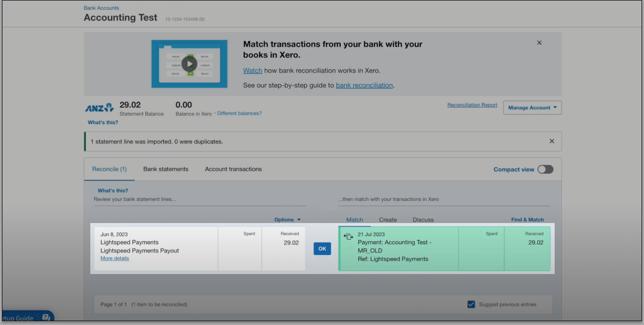644x325 pixels.
Task: Click the video thumbnail in banner
Action: click(189, 64)
